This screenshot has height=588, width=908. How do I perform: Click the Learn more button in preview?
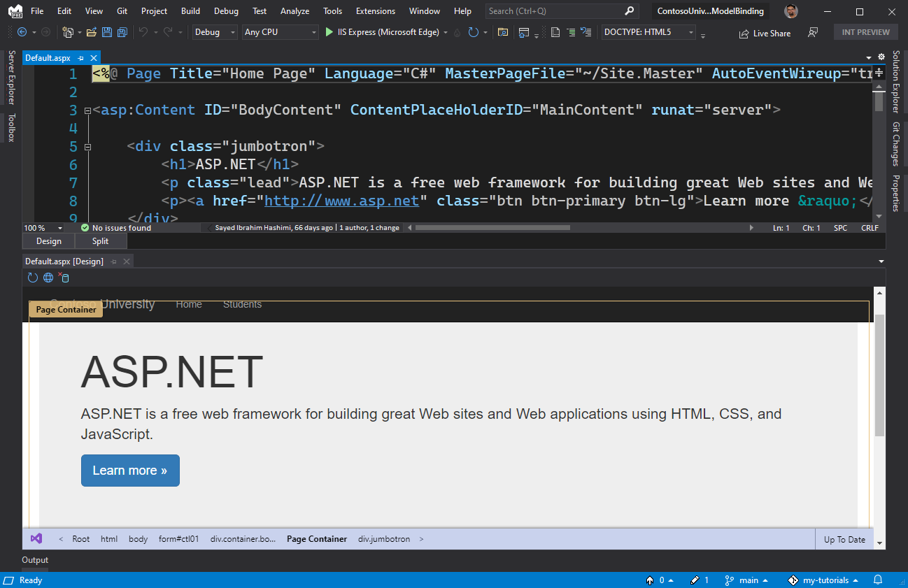click(x=130, y=471)
